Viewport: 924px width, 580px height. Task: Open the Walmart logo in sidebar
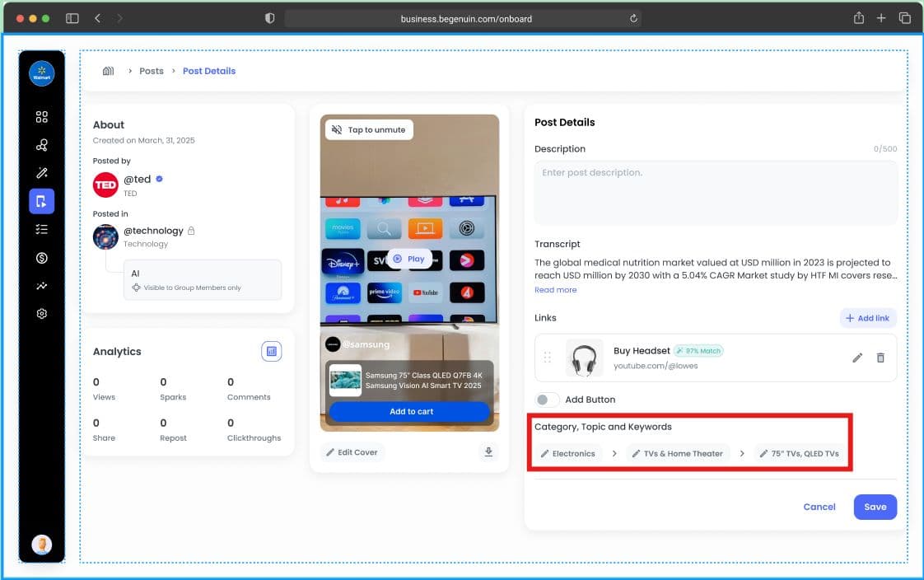pyautogui.click(x=41, y=73)
